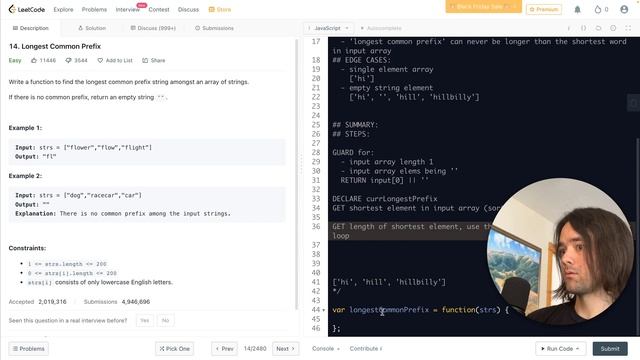
Task: Add problem to a list
Action: coord(115,60)
